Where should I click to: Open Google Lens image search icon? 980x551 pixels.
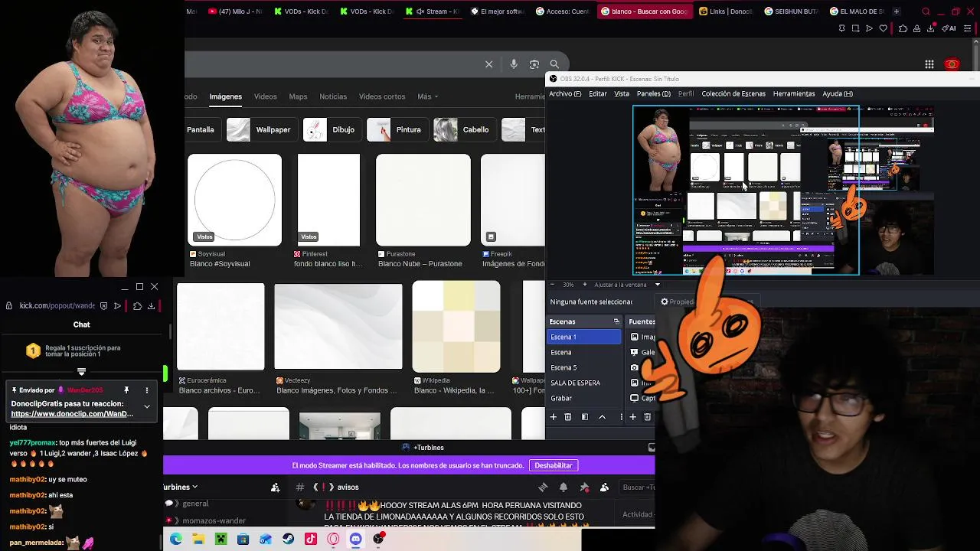534,64
